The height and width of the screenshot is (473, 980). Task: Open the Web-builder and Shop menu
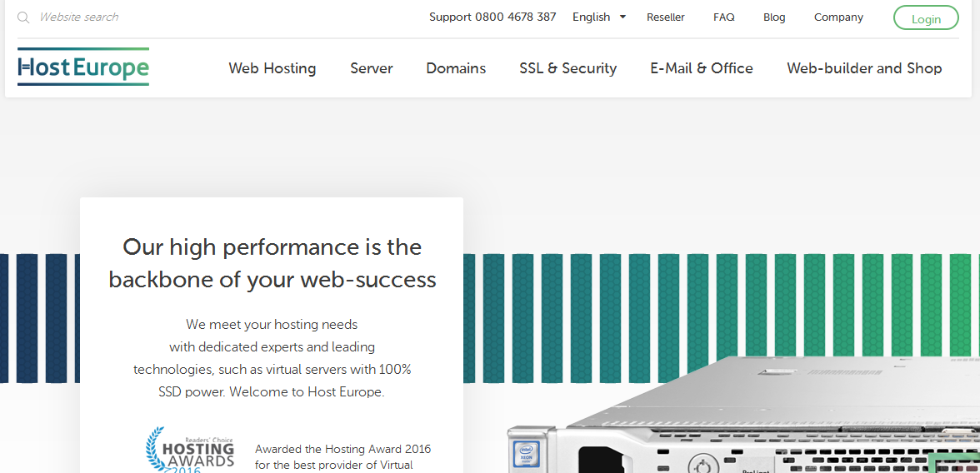pos(864,69)
